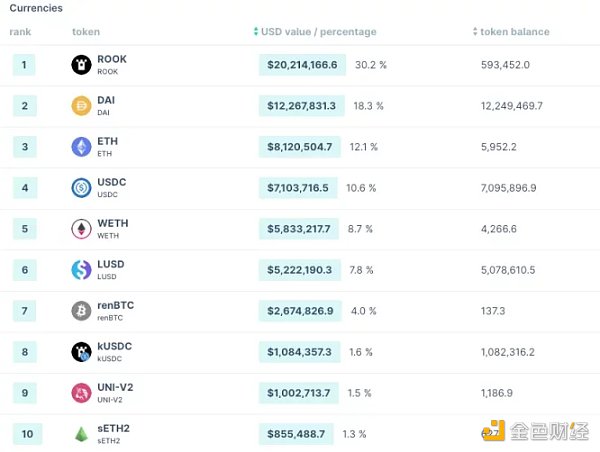Screen dimensions: 600x452
Task: Sort by USD value / percentage column
Action: coord(319,32)
